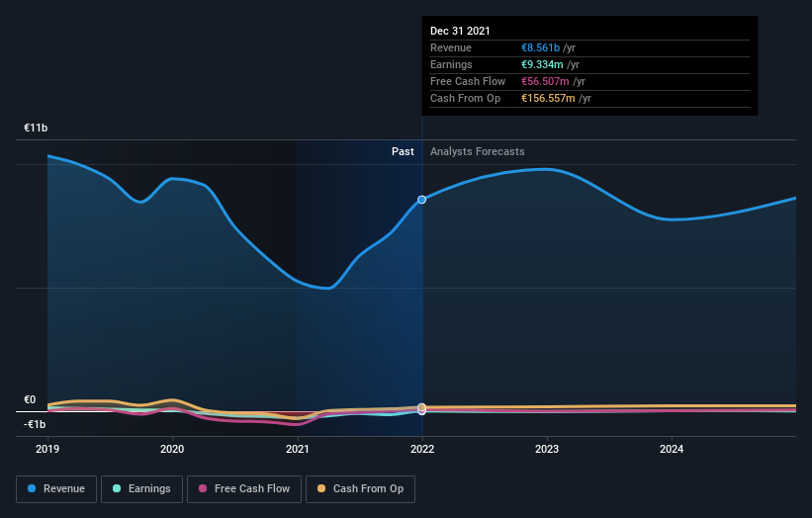The image size is (812, 518).
Task: Click the Earnings row label in tooltip
Action: pos(452,64)
